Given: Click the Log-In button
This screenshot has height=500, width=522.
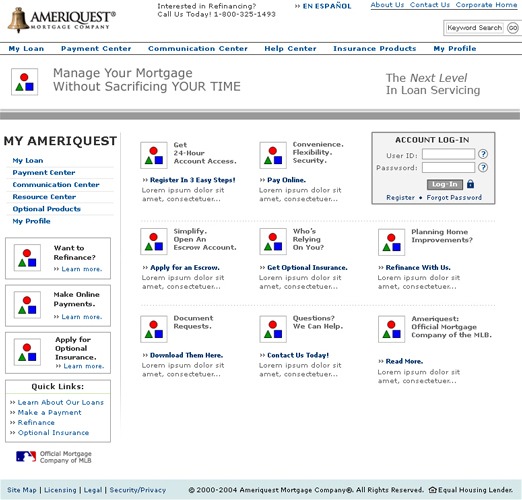Looking at the screenshot, I should tap(445, 184).
